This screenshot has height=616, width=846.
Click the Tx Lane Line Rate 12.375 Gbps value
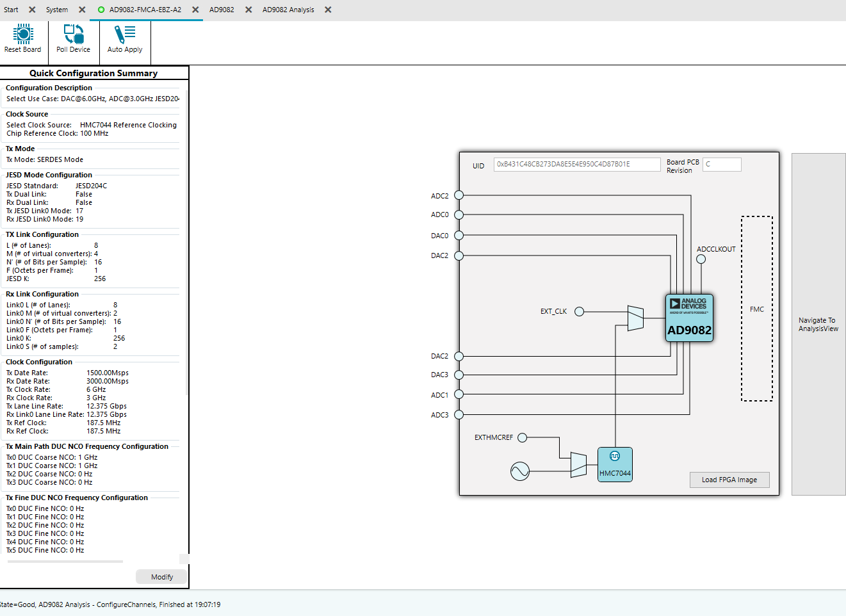(x=106, y=406)
